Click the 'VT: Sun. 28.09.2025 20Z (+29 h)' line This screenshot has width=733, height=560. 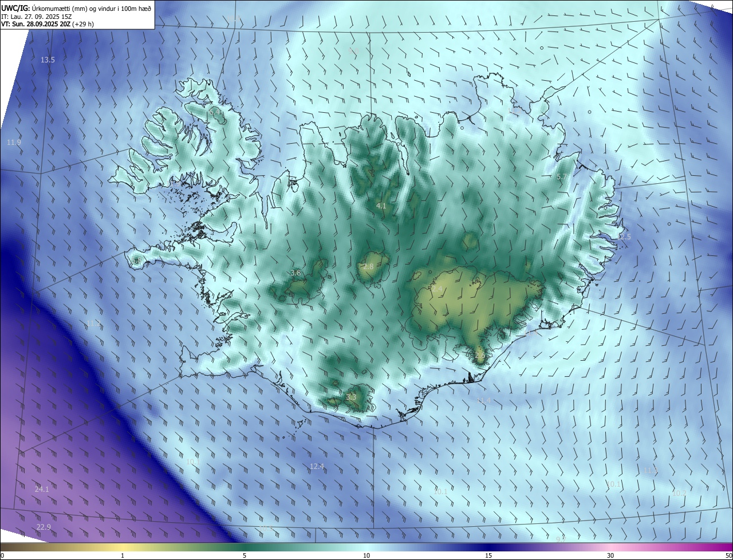coord(48,24)
